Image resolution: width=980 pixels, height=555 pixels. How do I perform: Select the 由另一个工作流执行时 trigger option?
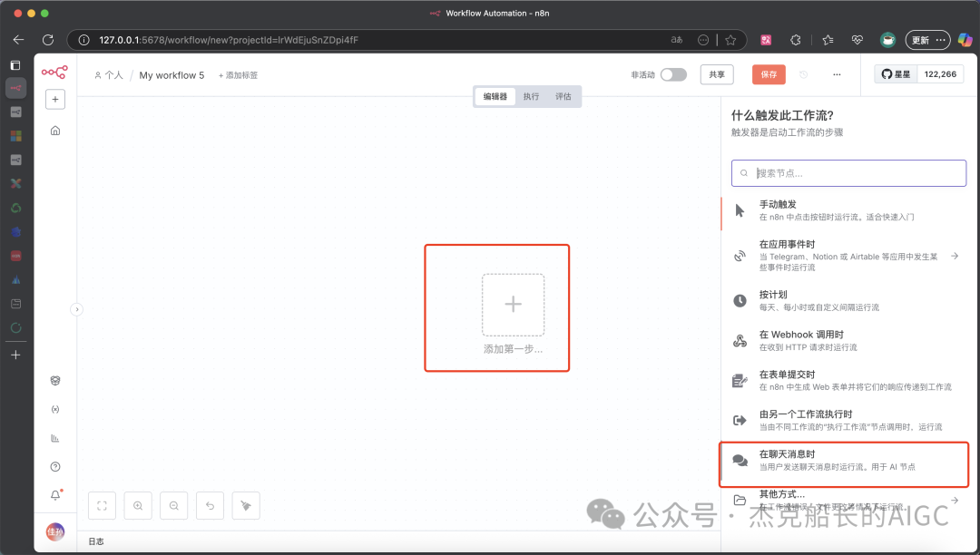[x=848, y=420]
